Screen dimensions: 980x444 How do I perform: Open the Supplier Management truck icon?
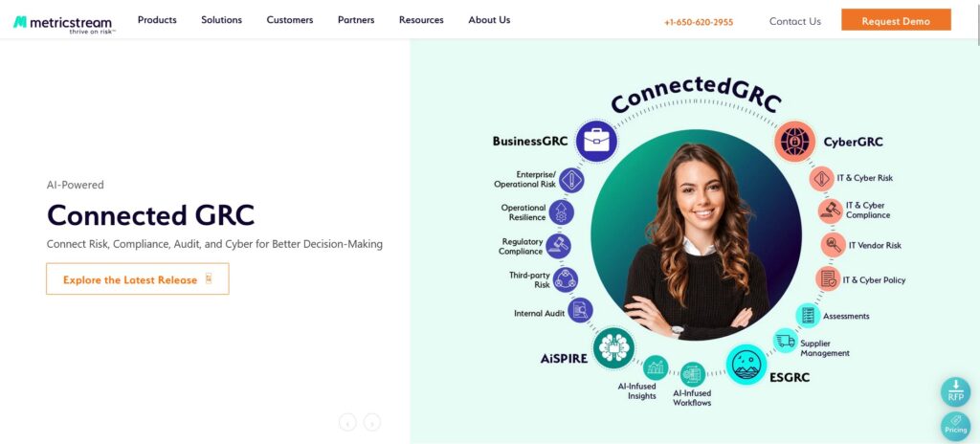[785, 341]
